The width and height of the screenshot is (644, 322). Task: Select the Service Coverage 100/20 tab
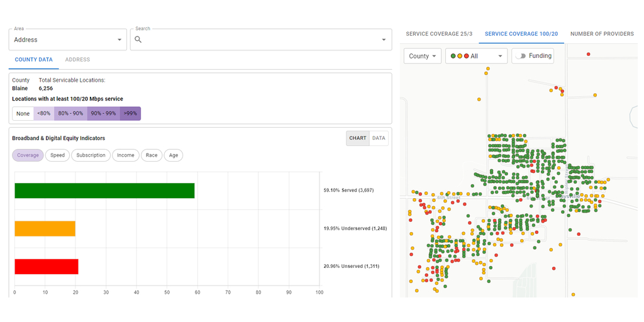click(x=521, y=34)
